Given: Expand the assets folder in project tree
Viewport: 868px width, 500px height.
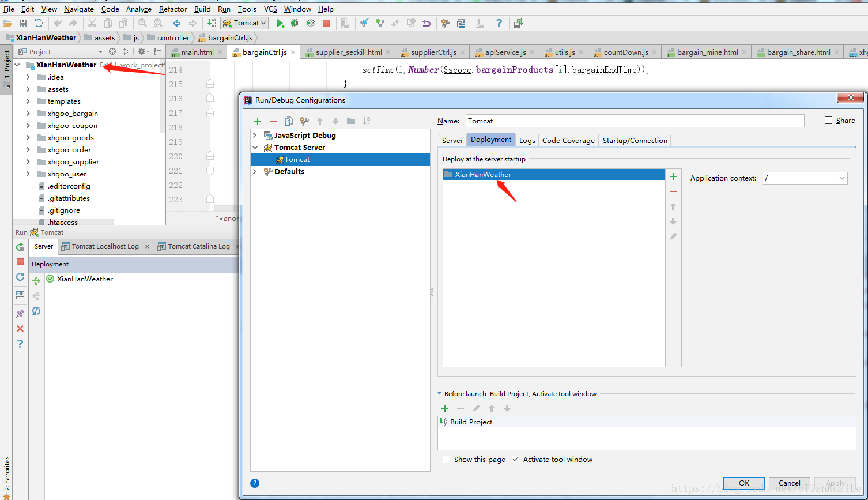Looking at the screenshot, I should pyautogui.click(x=28, y=89).
